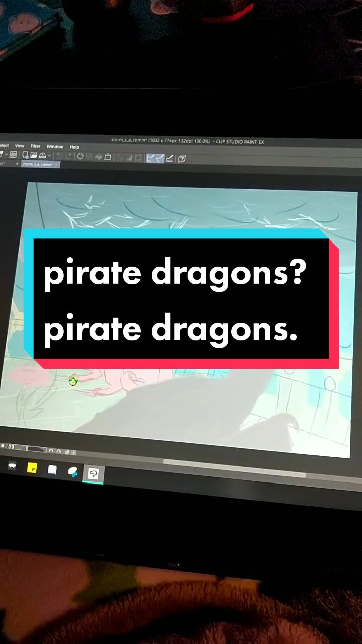
Task: Click the Redo arrow icon
Action: point(69,156)
